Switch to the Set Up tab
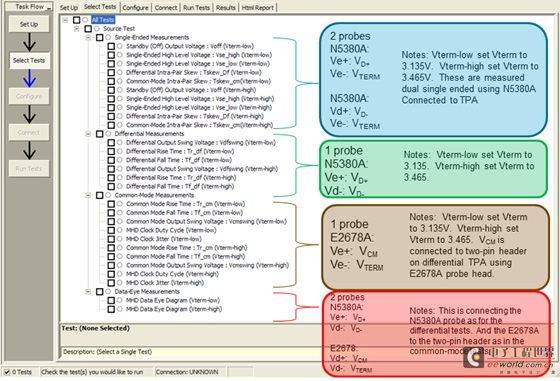This screenshot has width=560, height=381. (x=69, y=7)
